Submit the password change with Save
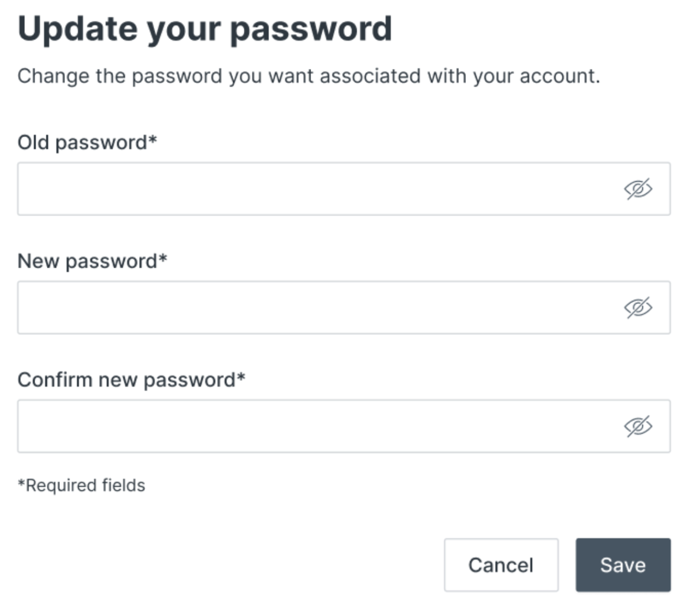Image resolution: width=694 pixels, height=616 pixels. (623, 565)
